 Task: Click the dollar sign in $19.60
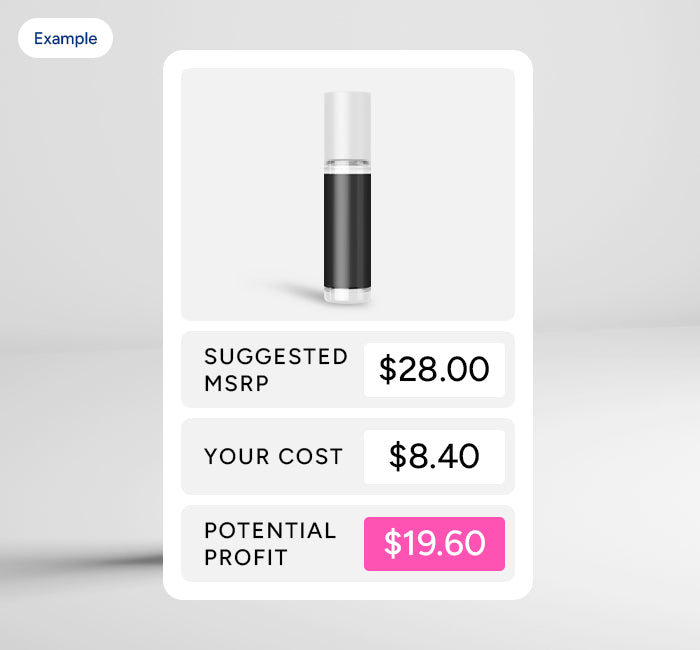pos(392,544)
